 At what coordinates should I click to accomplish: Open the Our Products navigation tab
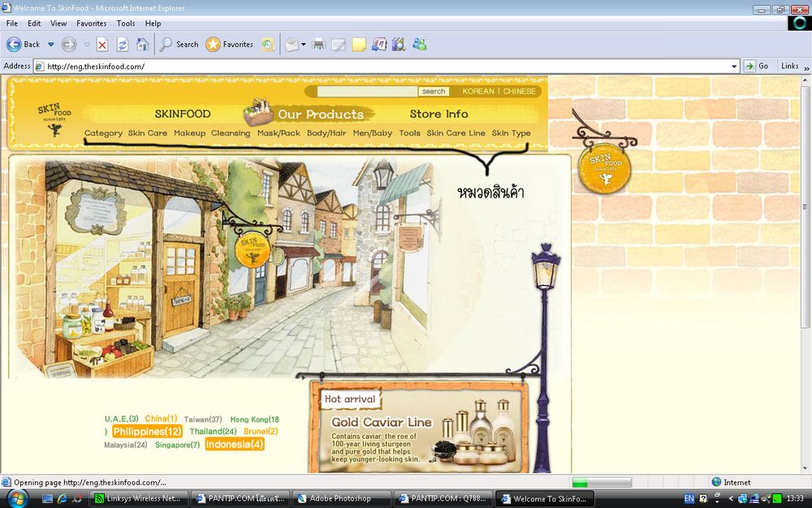pos(321,114)
